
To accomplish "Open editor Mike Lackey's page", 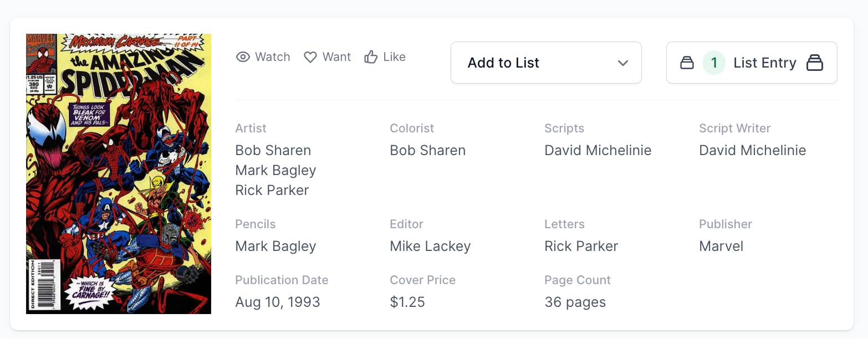I will tap(430, 246).
